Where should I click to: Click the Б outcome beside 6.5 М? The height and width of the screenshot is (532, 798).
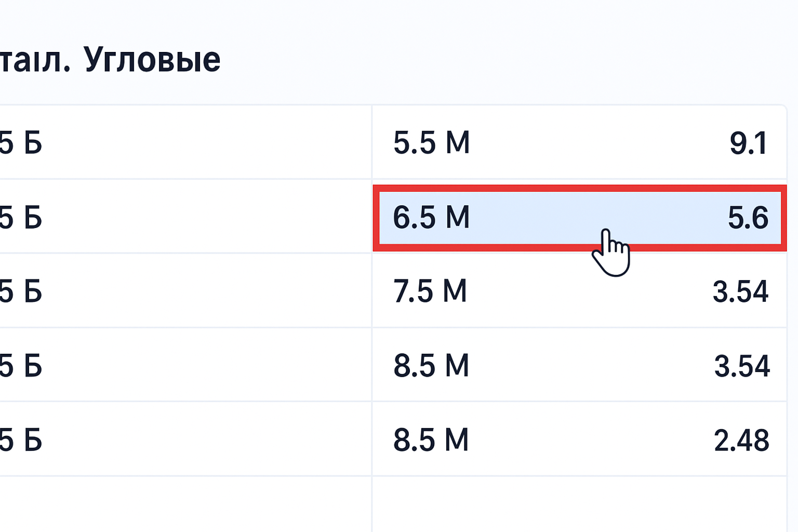pos(185,217)
